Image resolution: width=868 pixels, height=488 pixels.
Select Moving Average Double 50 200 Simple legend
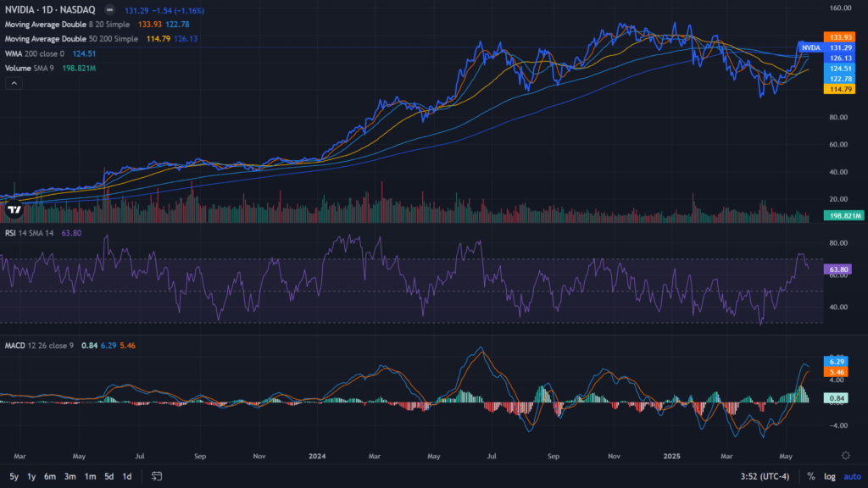tap(71, 39)
